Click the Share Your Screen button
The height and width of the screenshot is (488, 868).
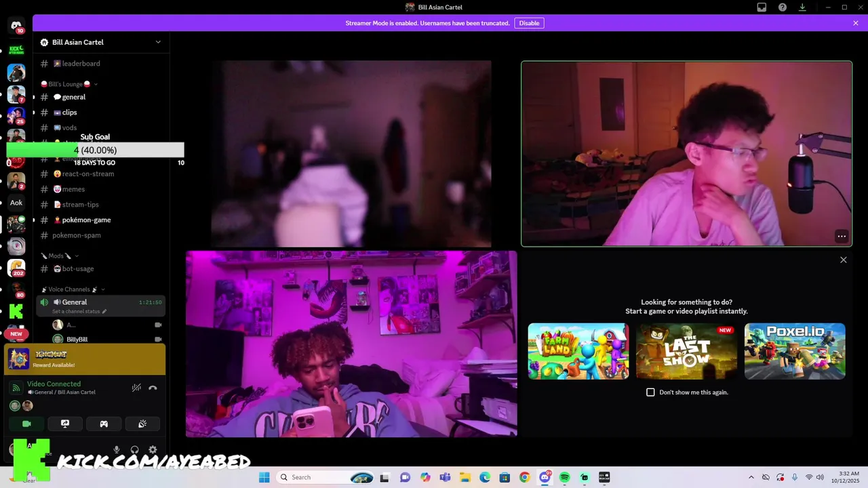point(65,424)
